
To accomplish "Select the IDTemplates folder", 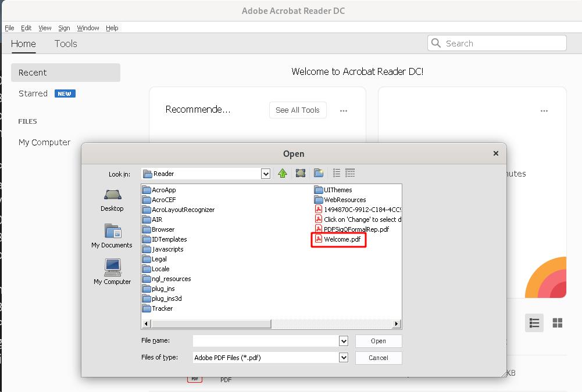I will [165, 239].
